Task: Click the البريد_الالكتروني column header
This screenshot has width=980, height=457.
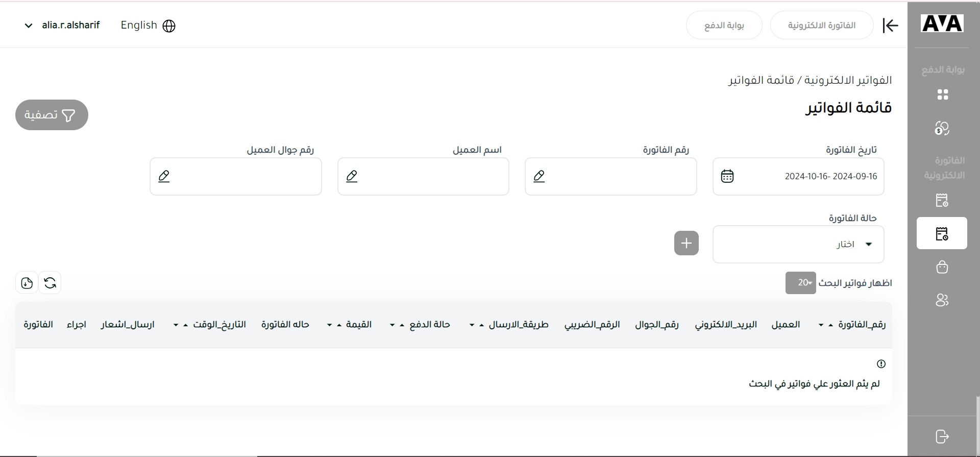Action: (x=726, y=325)
